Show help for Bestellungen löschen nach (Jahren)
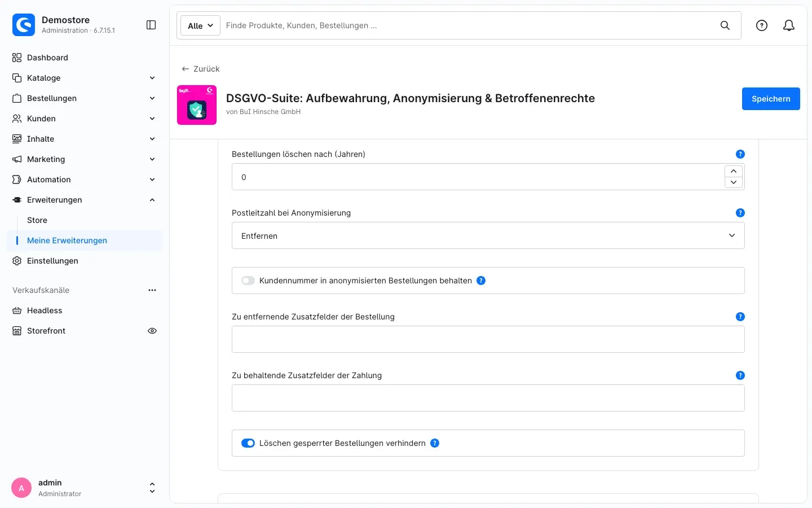812x508 pixels. coord(740,154)
